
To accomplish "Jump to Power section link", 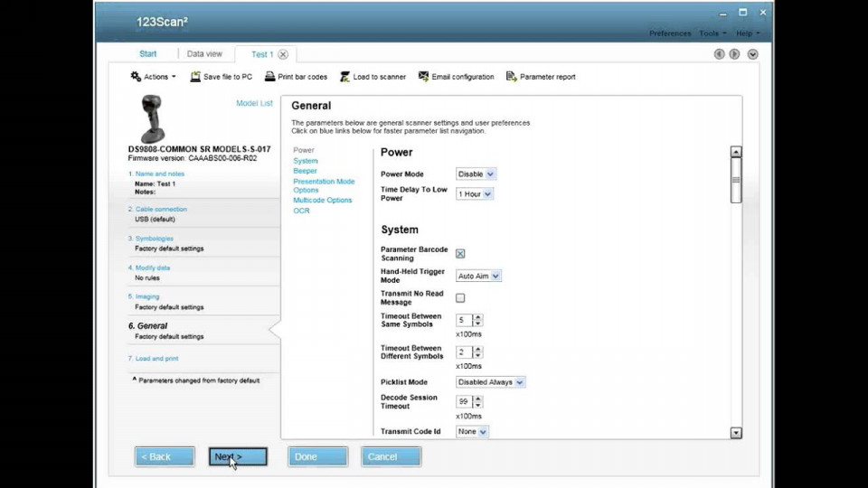I will point(304,149).
